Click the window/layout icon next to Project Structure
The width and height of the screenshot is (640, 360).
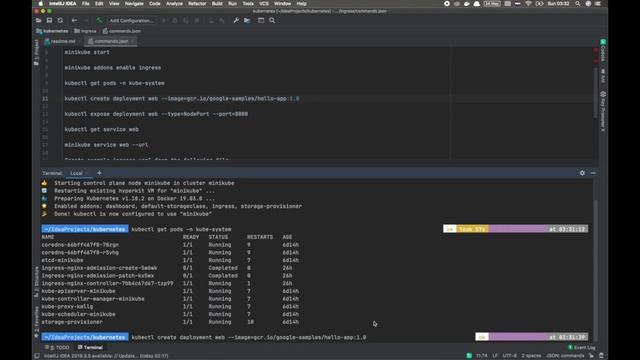pyautogui.click(x=261, y=20)
